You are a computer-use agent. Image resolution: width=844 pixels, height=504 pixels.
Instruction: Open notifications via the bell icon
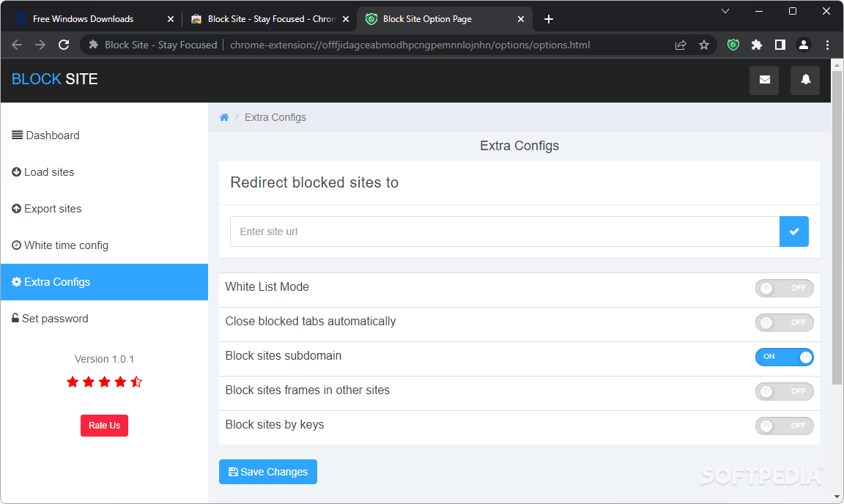coord(804,80)
